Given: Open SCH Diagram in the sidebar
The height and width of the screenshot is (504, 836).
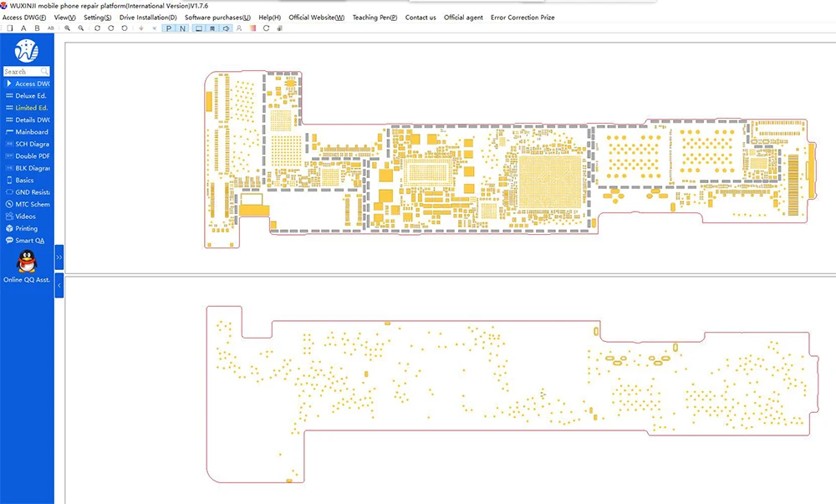Looking at the screenshot, I should tap(28, 144).
